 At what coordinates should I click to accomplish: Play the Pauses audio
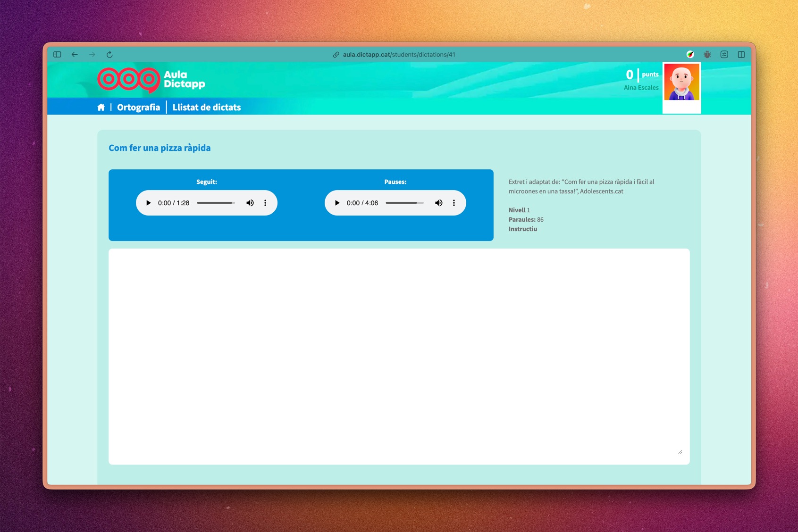coord(337,203)
